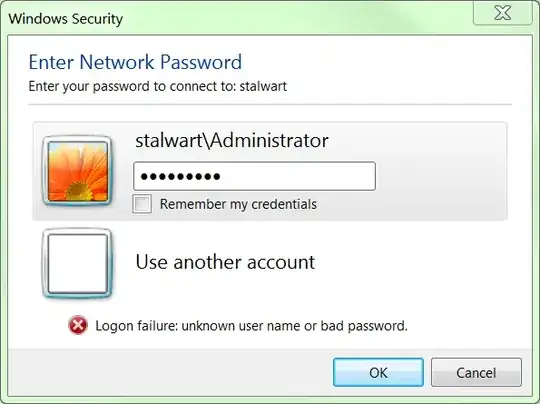Click the 'Enter your password to connect to' text
The width and height of the screenshot is (540, 404).
(133, 86)
